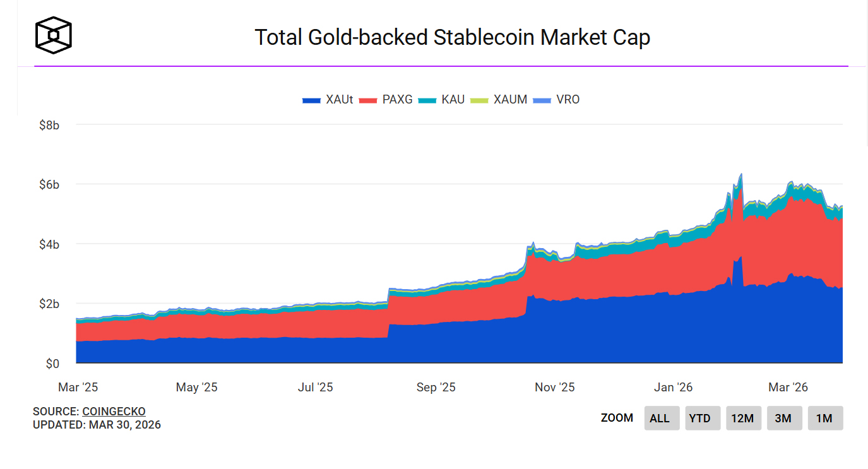Click the Mar '25 x-axis label
The height and width of the screenshot is (469, 868).
[x=78, y=387]
